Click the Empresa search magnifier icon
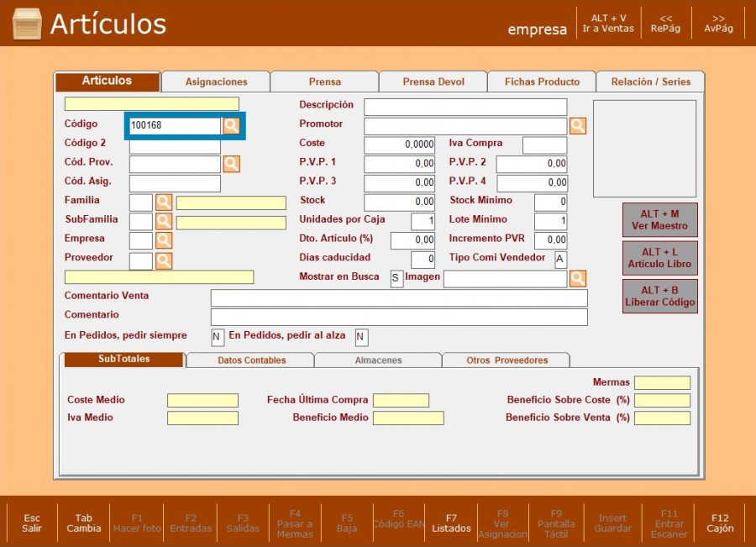The height and width of the screenshot is (547, 756). [164, 241]
